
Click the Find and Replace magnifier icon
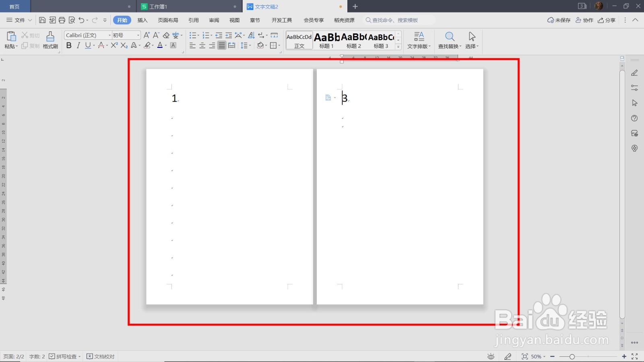coord(450,37)
